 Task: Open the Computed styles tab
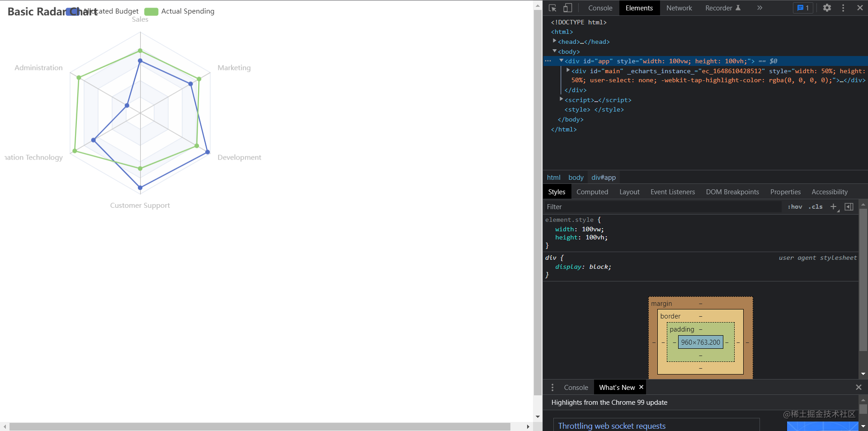pos(592,192)
